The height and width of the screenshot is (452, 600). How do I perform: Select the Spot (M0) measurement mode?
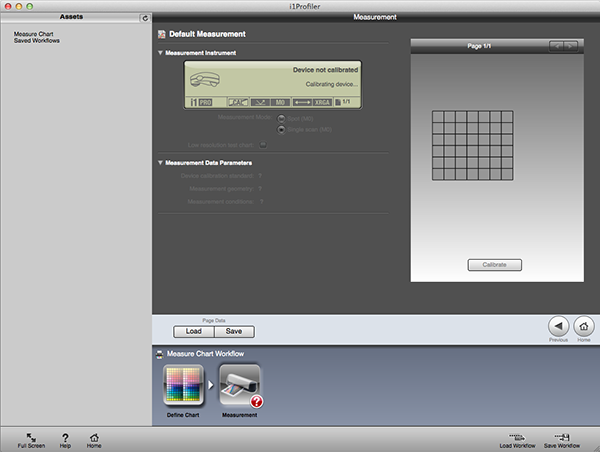(281, 119)
